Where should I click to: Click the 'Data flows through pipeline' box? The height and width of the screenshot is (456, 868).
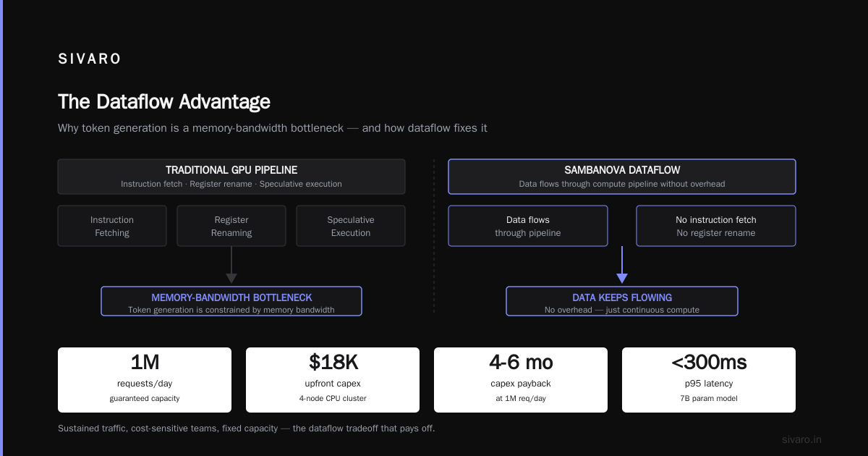pyautogui.click(x=528, y=226)
